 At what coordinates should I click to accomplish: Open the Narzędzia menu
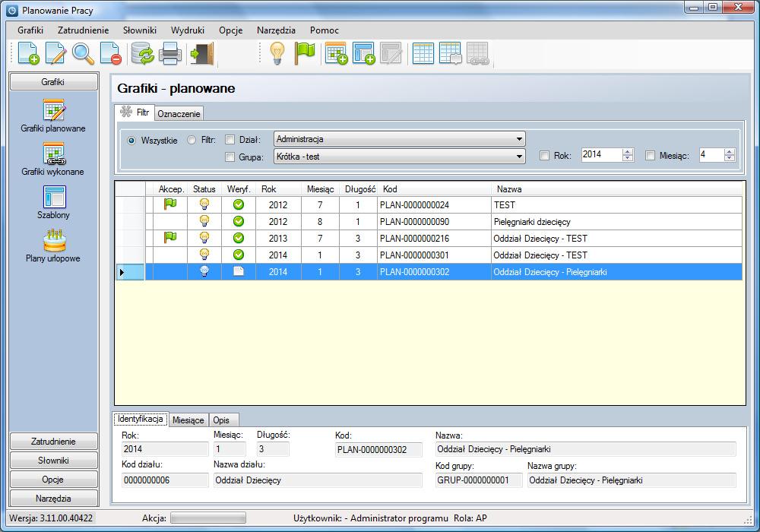[277, 30]
